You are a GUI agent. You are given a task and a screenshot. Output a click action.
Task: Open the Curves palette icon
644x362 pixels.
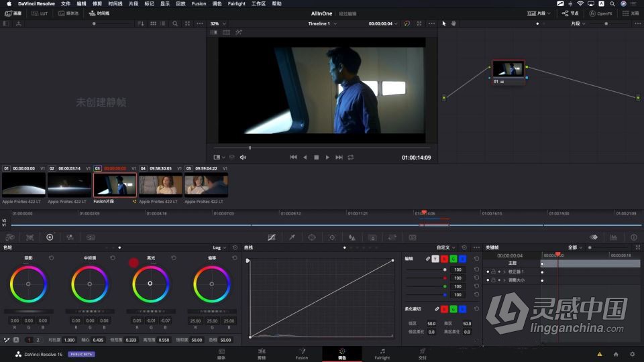point(272,237)
